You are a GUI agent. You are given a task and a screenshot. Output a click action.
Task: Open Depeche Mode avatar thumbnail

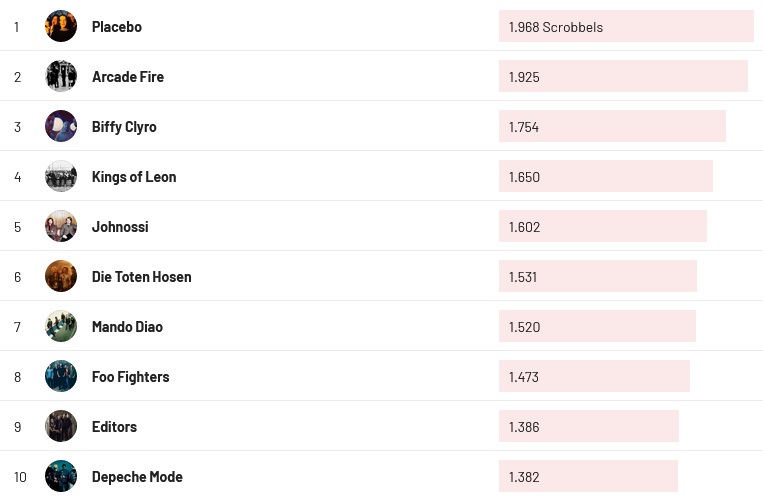(x=61, y=476)
